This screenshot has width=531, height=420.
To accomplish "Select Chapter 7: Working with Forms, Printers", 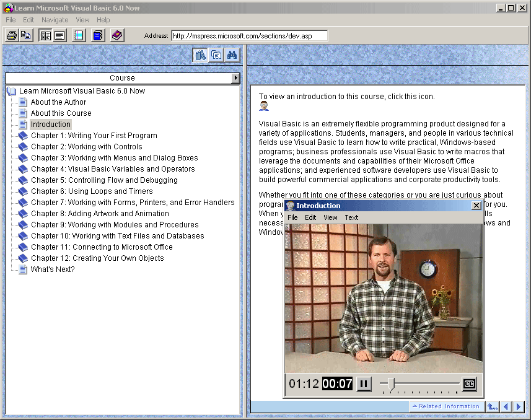I will (133, 203).
